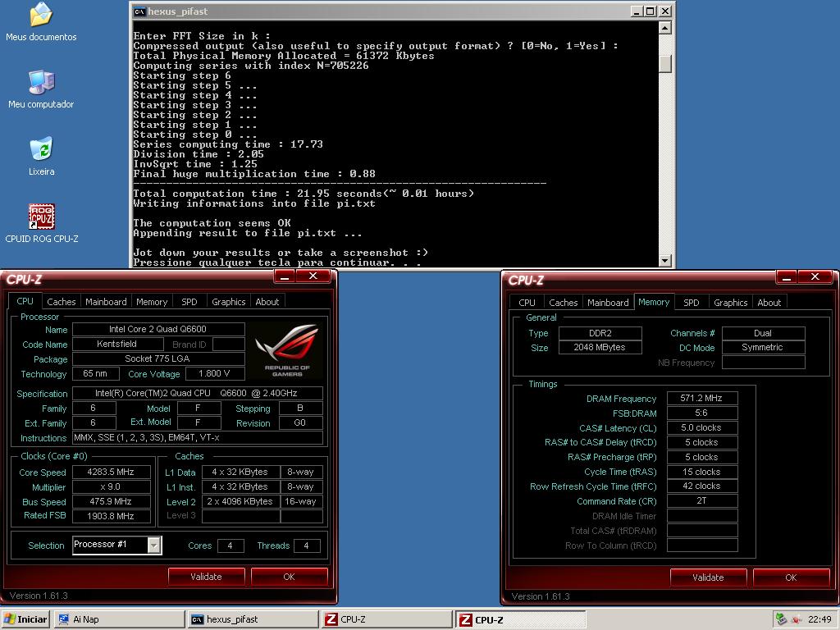Click the Iniciar start button
The width and height of the screenshot is (840, 630).
[x=25, y=619]
